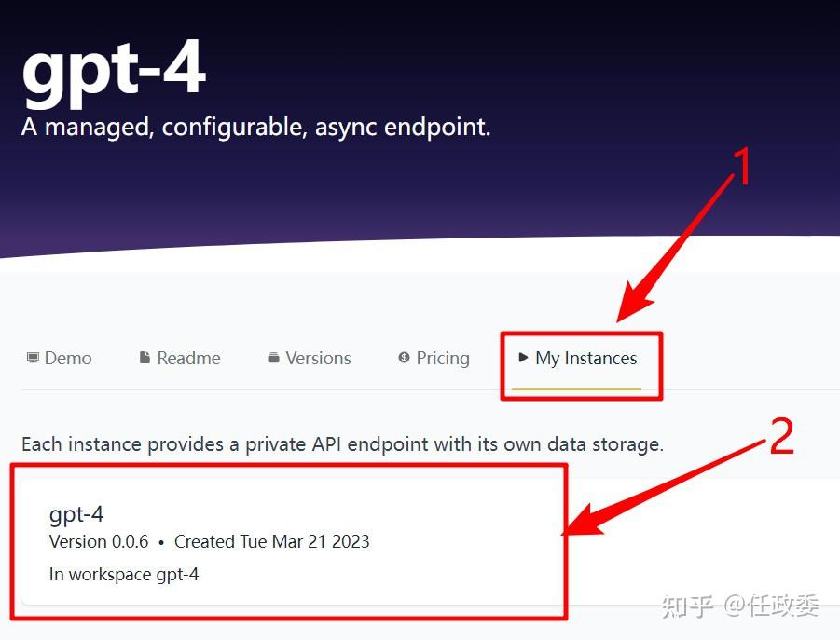Click the Created Tue Mar 21 2023 date

point(272,541)
